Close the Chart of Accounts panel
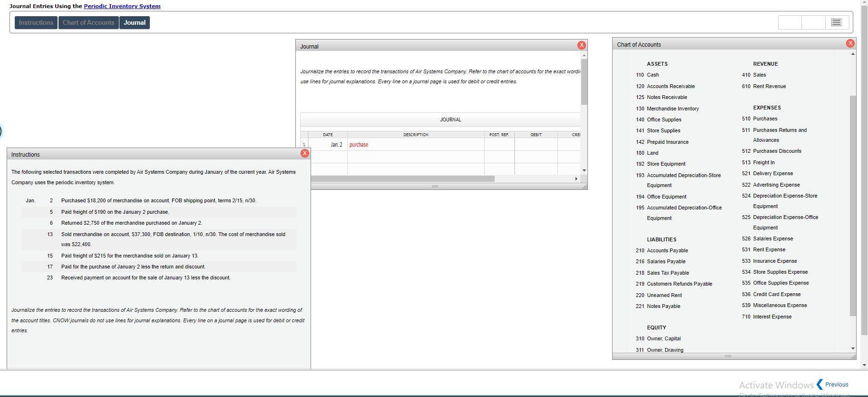 (x=850, y=43)
